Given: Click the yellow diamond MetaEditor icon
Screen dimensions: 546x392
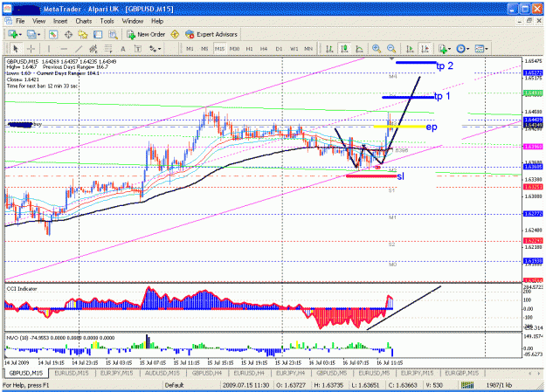Looking at the screenshot, I should [175, 34].
